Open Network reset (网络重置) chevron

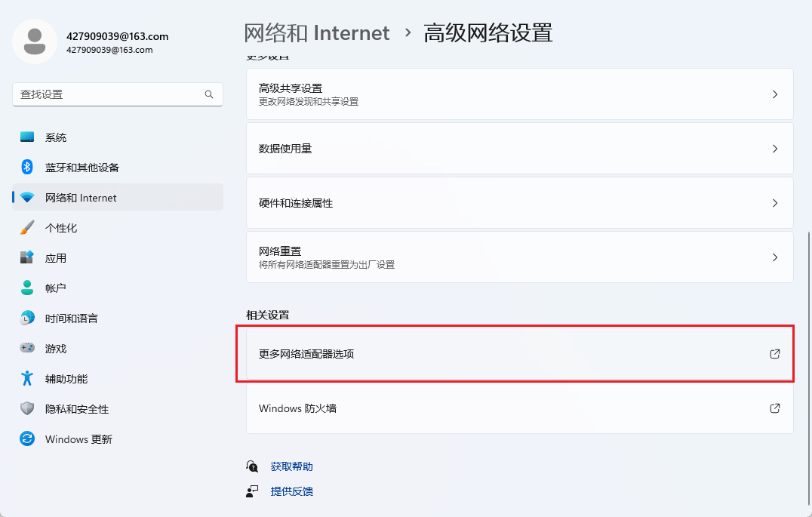[774, 257]
